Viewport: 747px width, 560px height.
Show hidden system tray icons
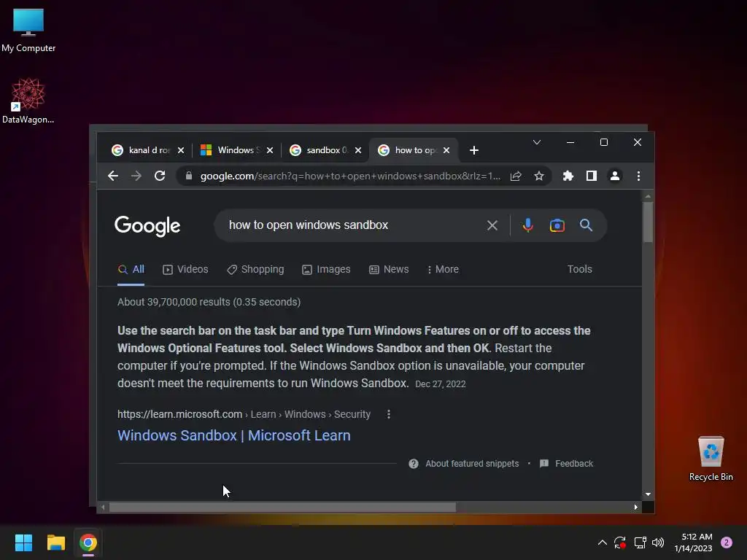[602, 542]
